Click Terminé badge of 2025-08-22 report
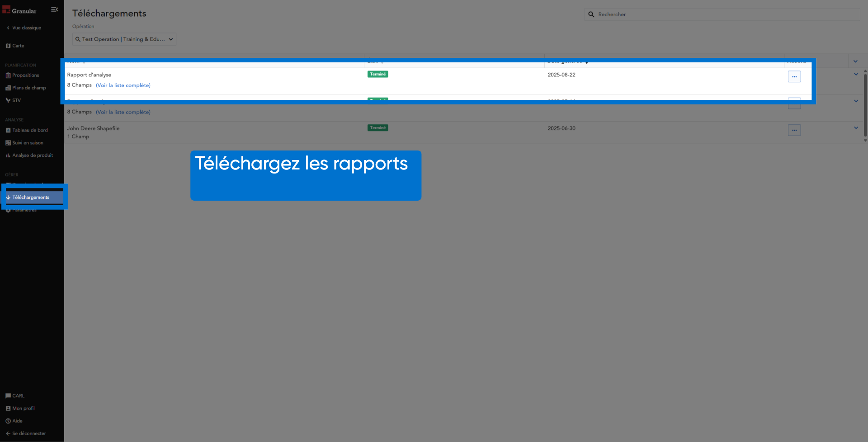The image size is (868, 442). click(378, 74)
